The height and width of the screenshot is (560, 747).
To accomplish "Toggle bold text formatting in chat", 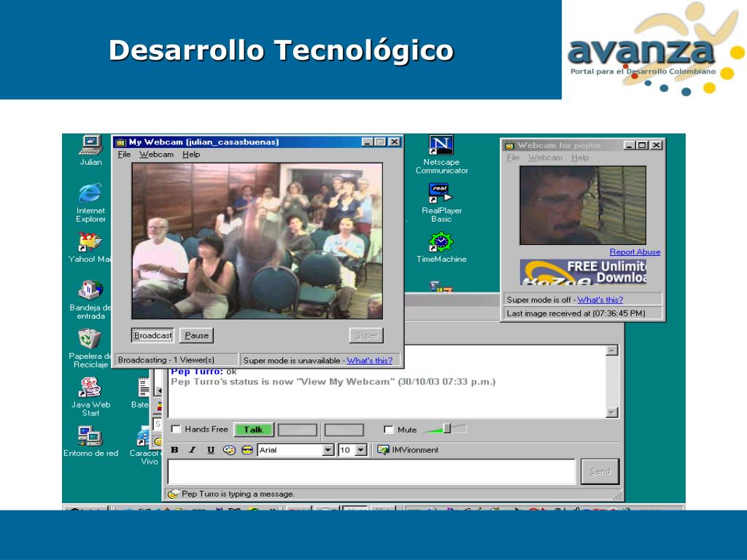I will (x=175, y=450).
